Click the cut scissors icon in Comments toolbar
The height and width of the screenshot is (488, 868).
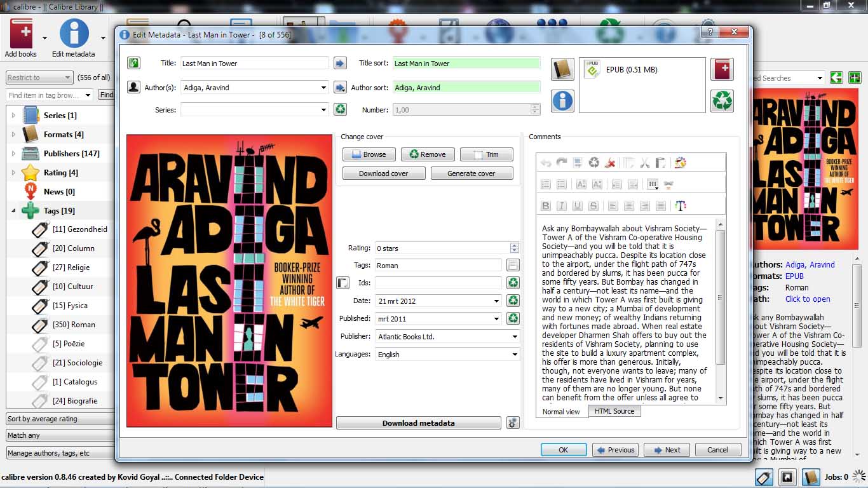pos(644,163)
